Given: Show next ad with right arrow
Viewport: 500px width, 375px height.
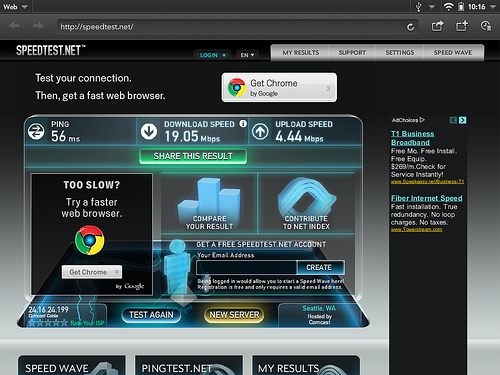Looking at the screenshot, I should point(462,120).
